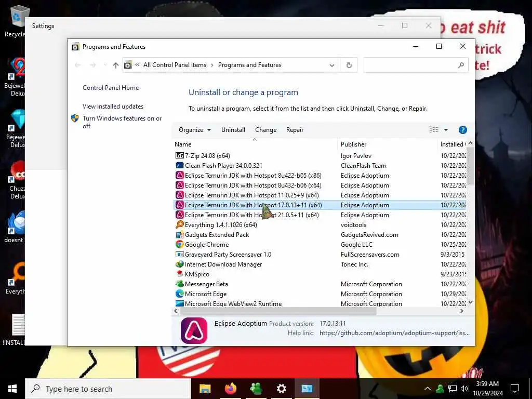This screenshot has height=399, width=532.
Task: Sort by the Installed On column header
Action: [453, 144]
